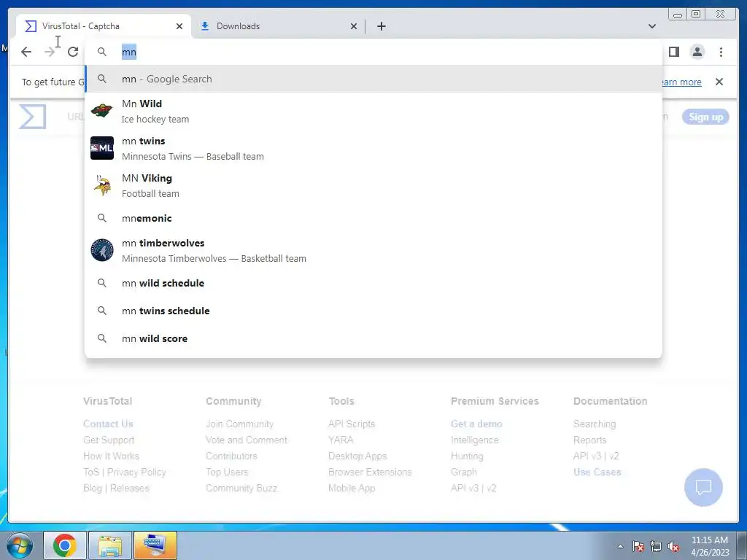The height and width of the screenshot is (560, 747).
Task: Select the Mn Wild ice hockey suggestion
Action: point(373,111)
